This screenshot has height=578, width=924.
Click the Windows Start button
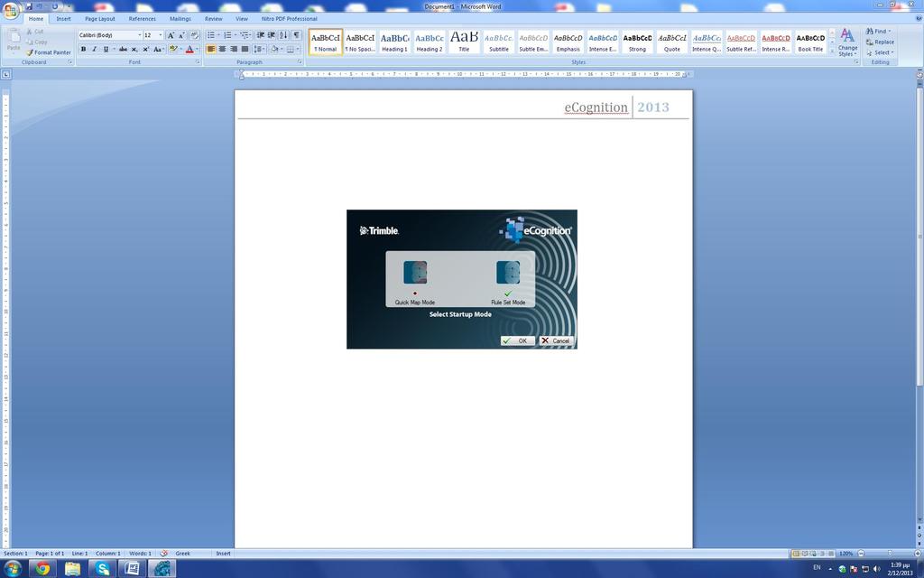(12, 569)
